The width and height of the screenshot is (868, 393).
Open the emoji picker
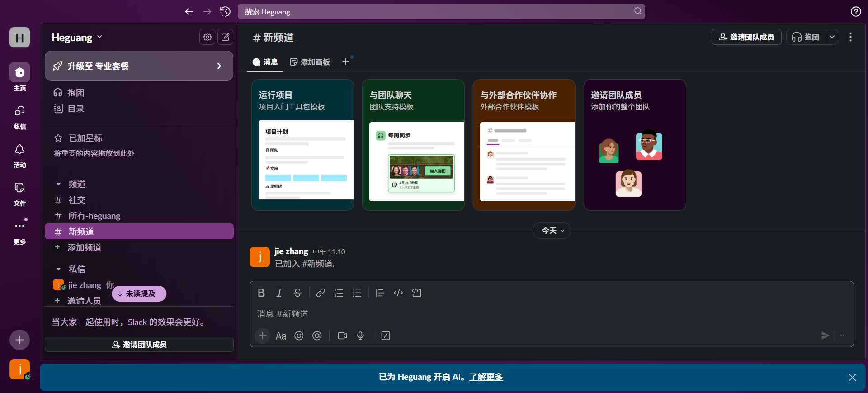pos(299,336)
